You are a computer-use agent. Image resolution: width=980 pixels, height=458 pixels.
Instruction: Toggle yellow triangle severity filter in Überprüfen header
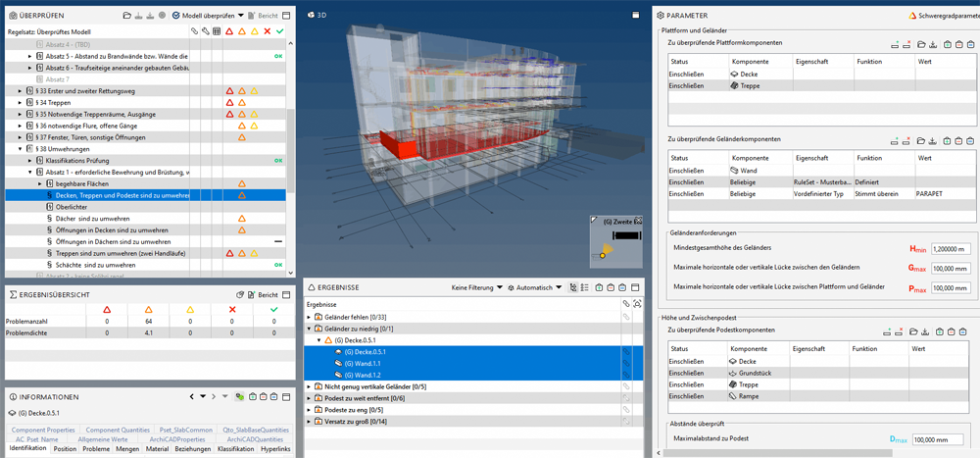coord(255,31)
